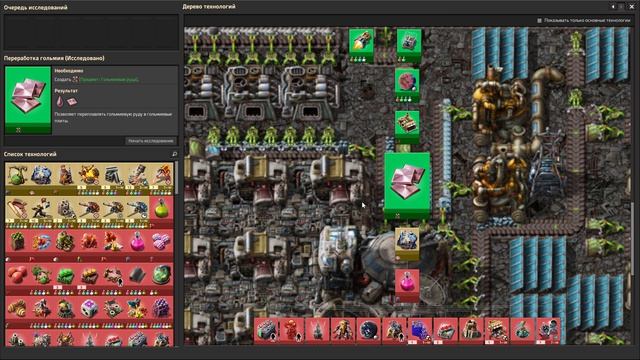Click the Дерево технологий header text
This screenshot has height=360, width=640.
point(209,7)
